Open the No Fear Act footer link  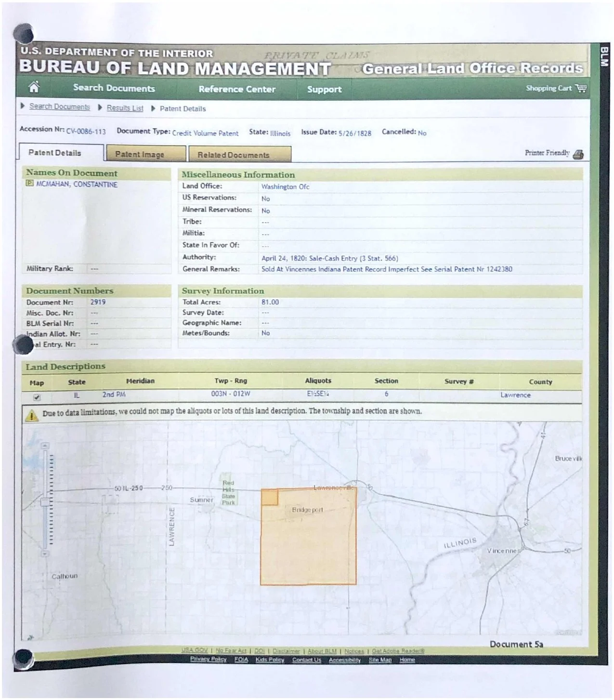click(231, 650)
